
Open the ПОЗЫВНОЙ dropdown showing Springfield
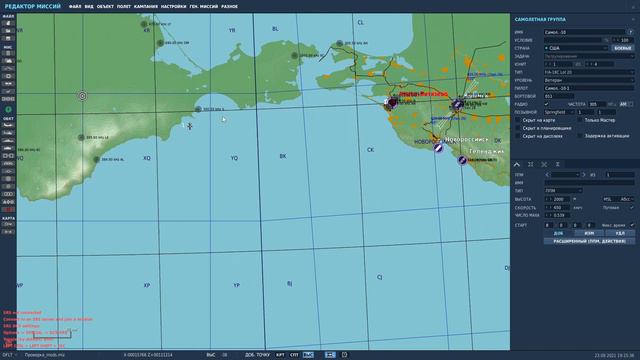click(x=559, y=112)
